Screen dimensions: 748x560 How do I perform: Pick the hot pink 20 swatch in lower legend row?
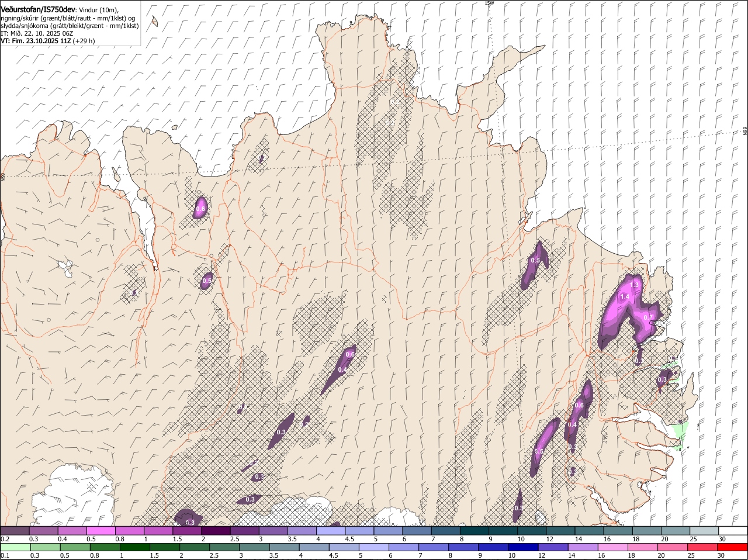pos(673,548)
